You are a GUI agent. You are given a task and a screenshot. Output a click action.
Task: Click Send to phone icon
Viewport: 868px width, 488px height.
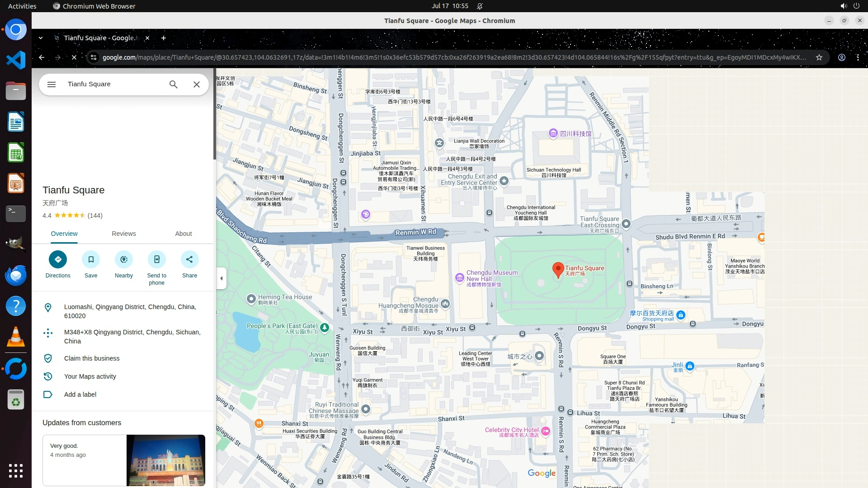pyautogui.click(x=157, y=259)
